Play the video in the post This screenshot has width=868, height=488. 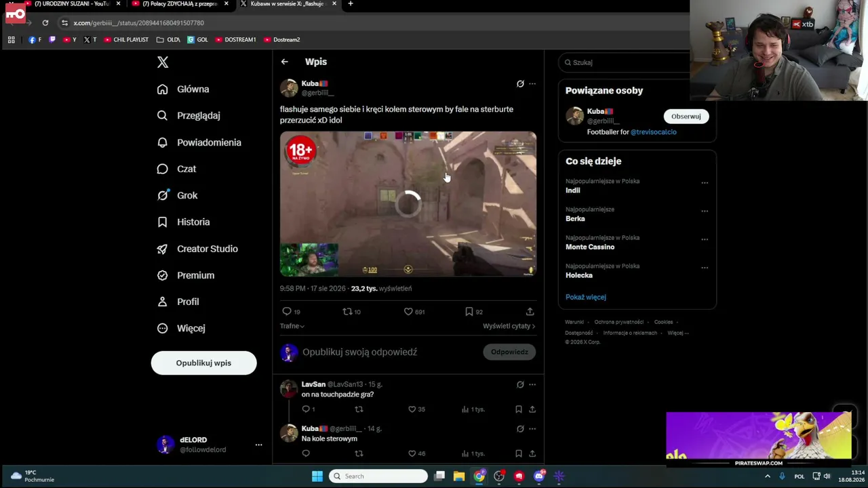coord(408,203)
